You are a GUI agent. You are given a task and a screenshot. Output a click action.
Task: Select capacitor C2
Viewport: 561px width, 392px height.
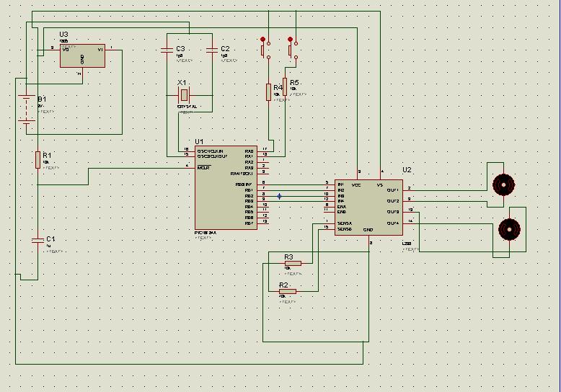pos(212,50)
